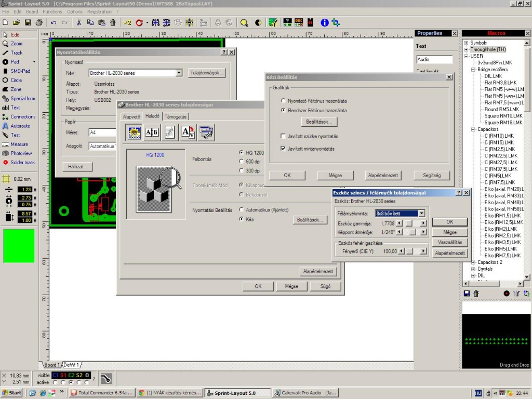The width and height of the screenshot is (532, 399).
Task: Expand Crystals tree node
Action: [x=473, y=269]
